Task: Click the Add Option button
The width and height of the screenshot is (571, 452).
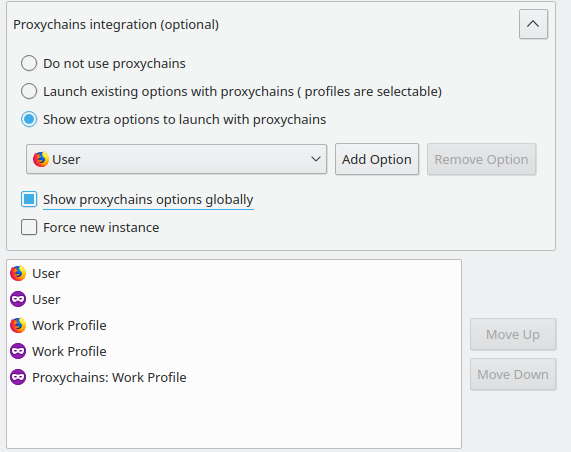Action: pyautogui.click(x=377, y=159)
